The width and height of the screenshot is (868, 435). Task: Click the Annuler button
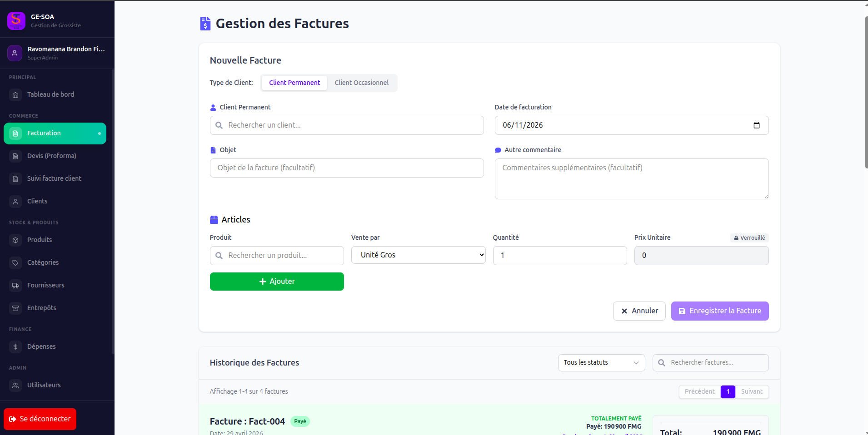tap(639, 311)
